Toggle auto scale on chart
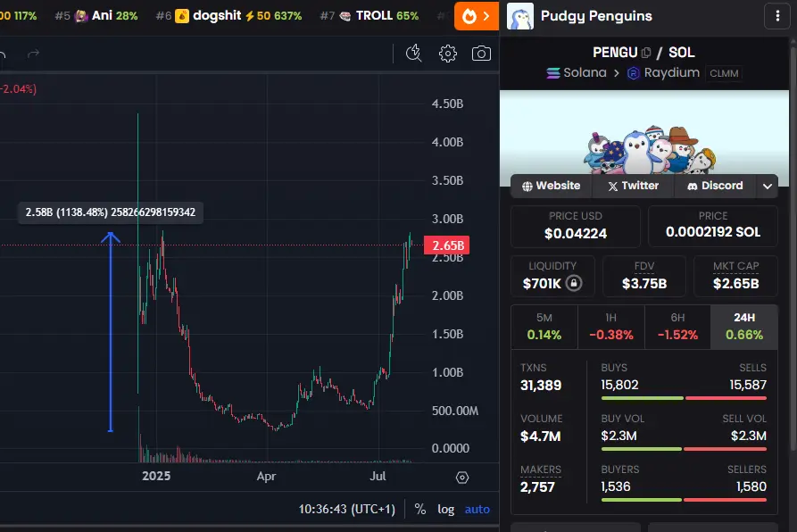This screenshot has height=532, width=797. [x=477, y=509]
